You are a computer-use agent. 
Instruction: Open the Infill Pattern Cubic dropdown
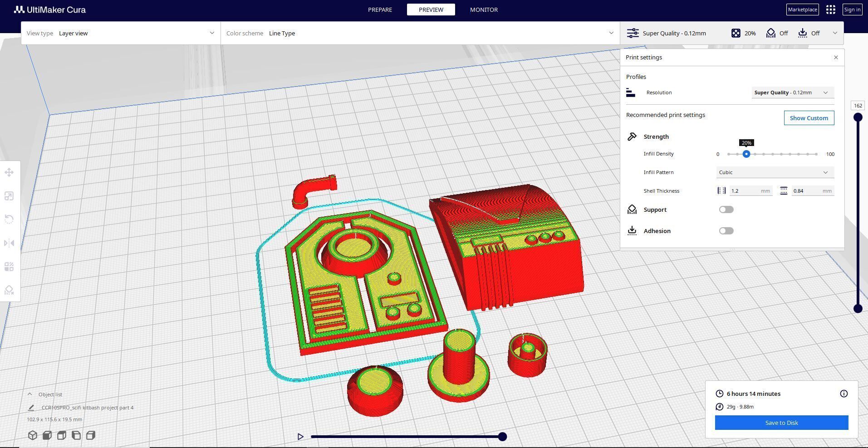(x=775, y=172)
